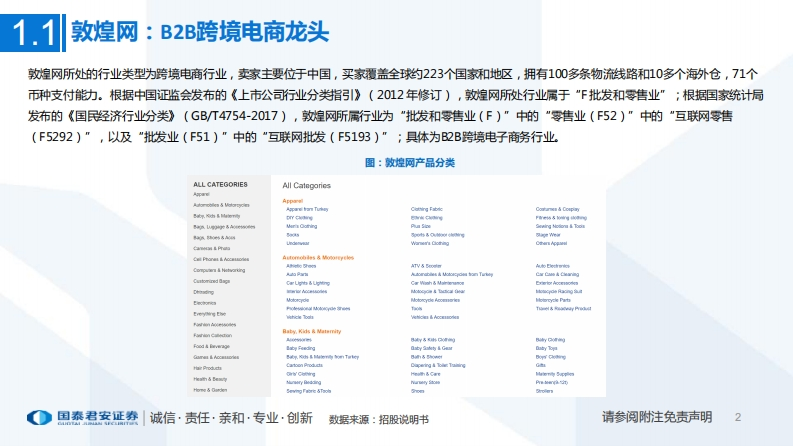Open Baby Safety & Gear link
This screenshot has height=446, width=793.
click(431, 348)
